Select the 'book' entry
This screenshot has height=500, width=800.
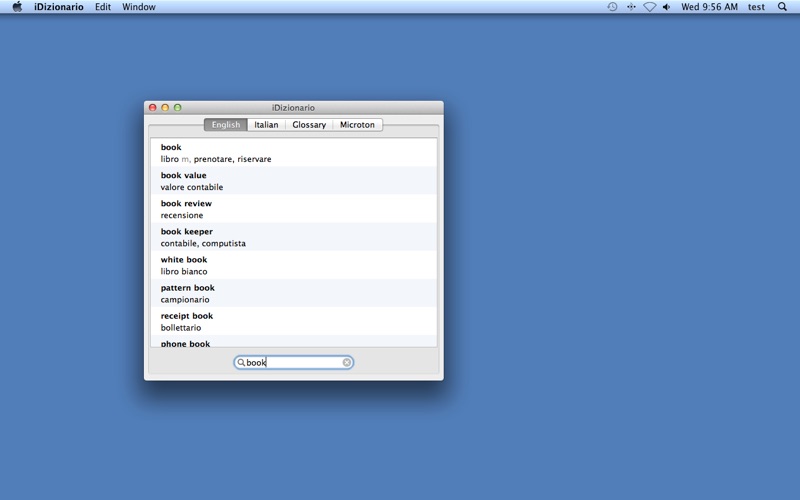[294, 153]
